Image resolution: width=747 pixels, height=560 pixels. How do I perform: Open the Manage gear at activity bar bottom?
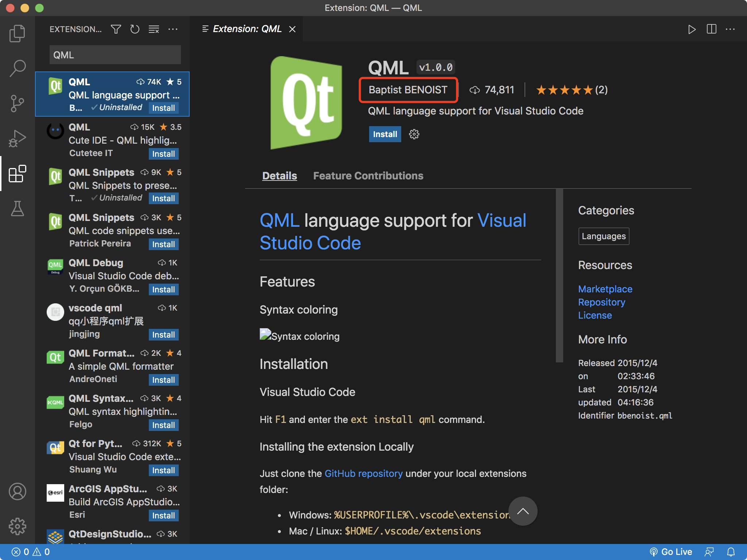(17, 526)
